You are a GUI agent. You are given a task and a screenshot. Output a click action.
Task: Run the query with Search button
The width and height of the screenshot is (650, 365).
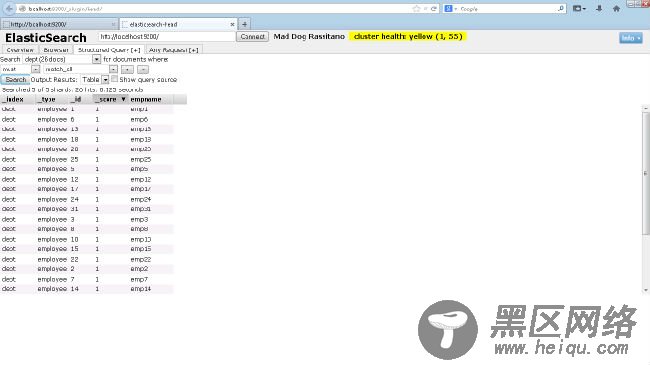(x=15, y=79)
